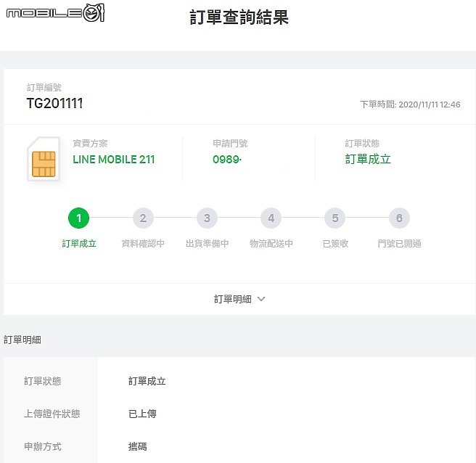Screen dimensions: 476x463
Task: Select step 3 出貨準備中 circle
Action: [207, 218]
